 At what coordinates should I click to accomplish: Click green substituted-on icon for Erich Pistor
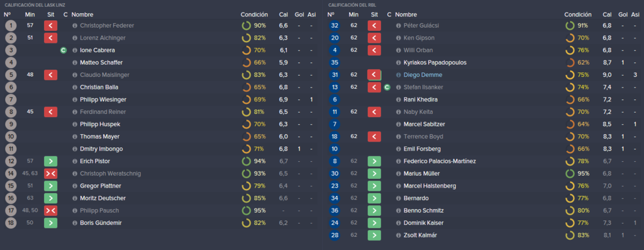(x=50, y=161)
